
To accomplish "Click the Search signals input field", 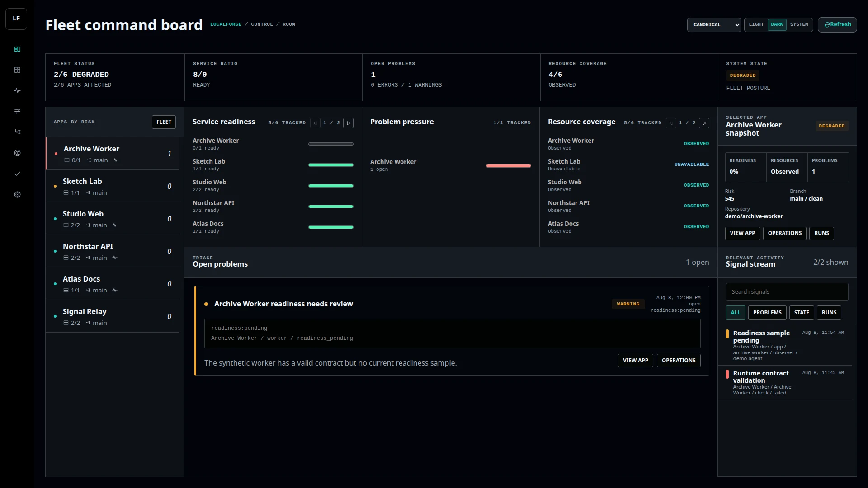I will coord(787,292).
